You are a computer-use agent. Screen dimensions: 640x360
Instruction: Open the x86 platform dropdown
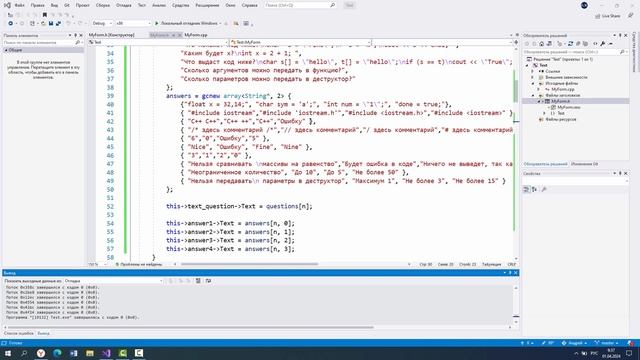pyautogui.click(x=133, y=23)
